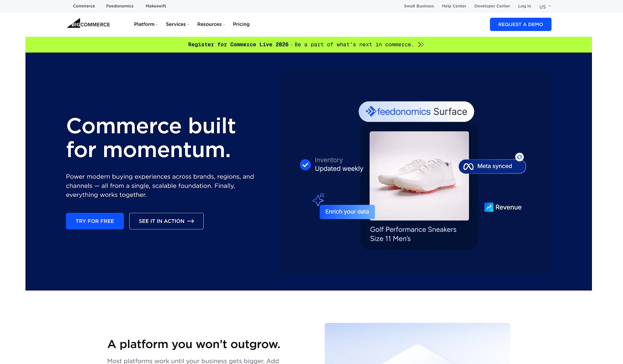The image size is (623, 364).
Task: Click the feedonomics Surface pill label
Action: click(417, 111)
